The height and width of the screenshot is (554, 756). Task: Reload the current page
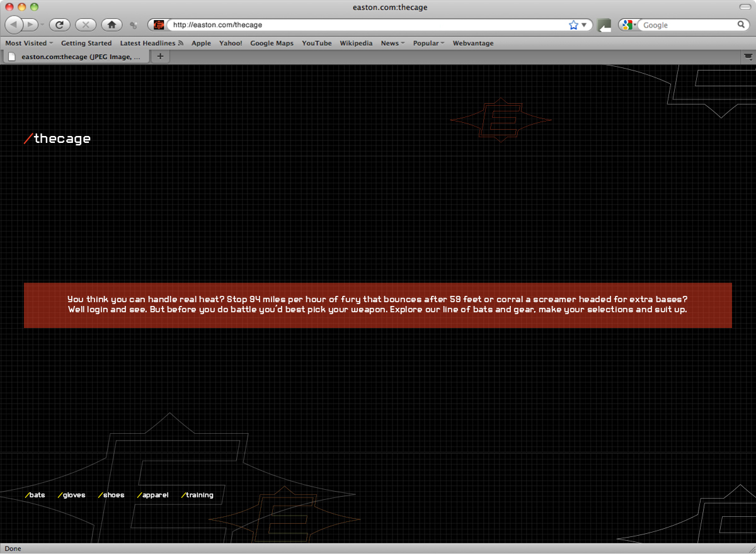click(59, 25)
